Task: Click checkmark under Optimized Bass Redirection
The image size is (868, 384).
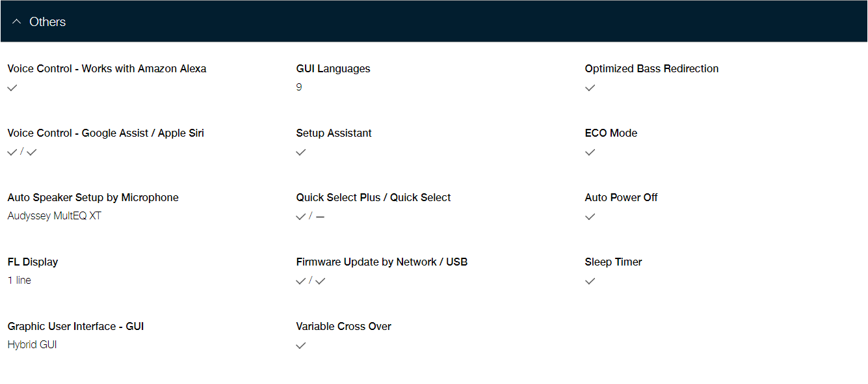Action: pos(590,88)
